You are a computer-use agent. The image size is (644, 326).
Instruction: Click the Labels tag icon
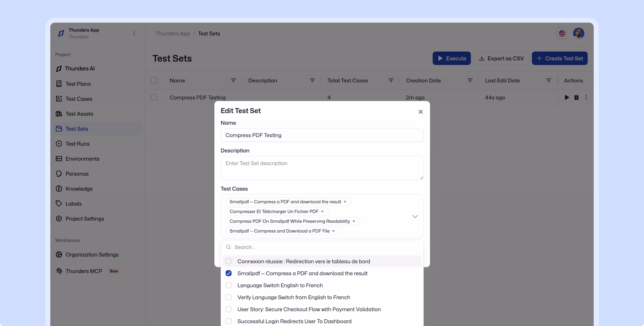59,204
